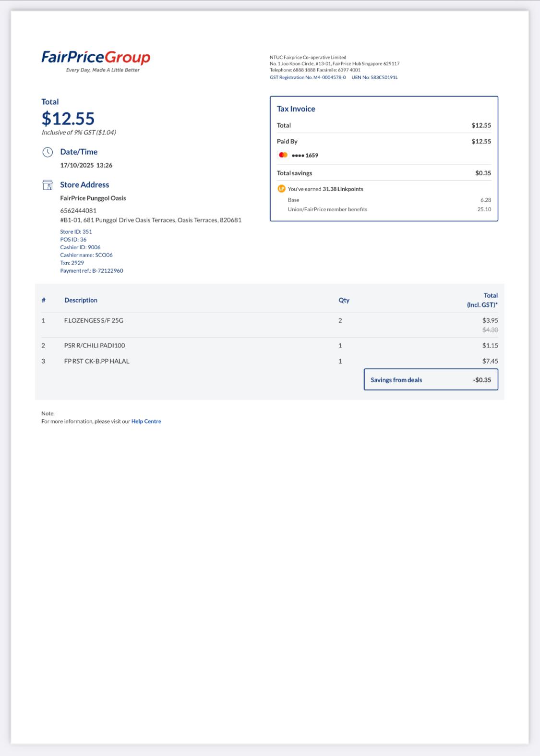Click the Mastercard icon in Paid By
The image size is (540, 756).
[x=283, y=155]
